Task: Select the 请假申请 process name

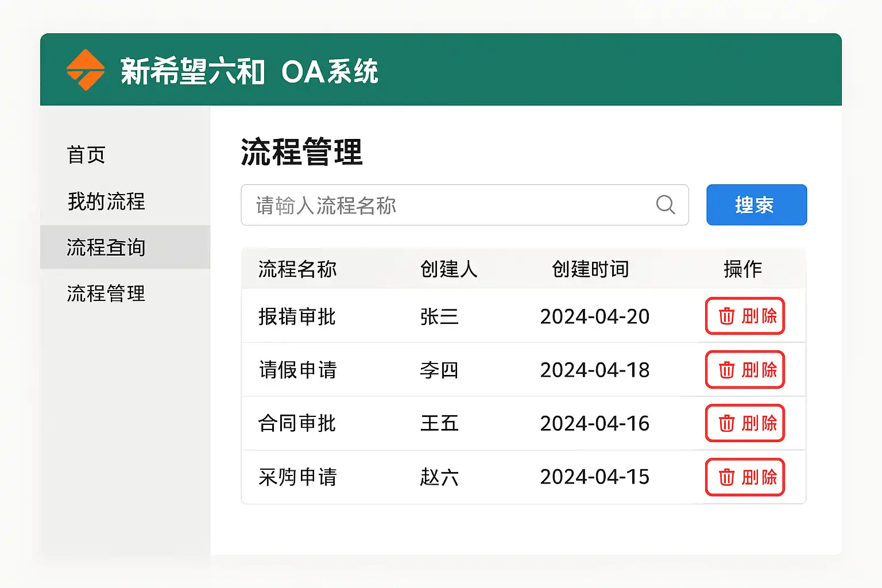Action: click(x=297, y=370)
